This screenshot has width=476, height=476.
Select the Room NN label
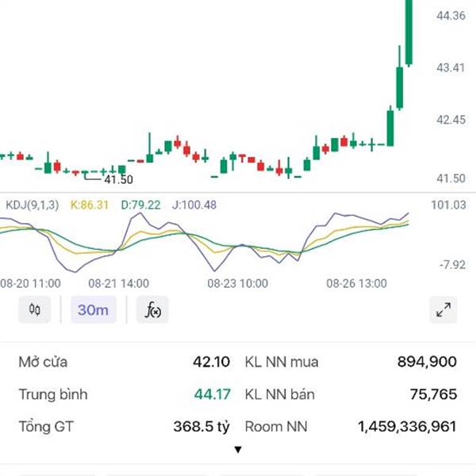point(276,427)
